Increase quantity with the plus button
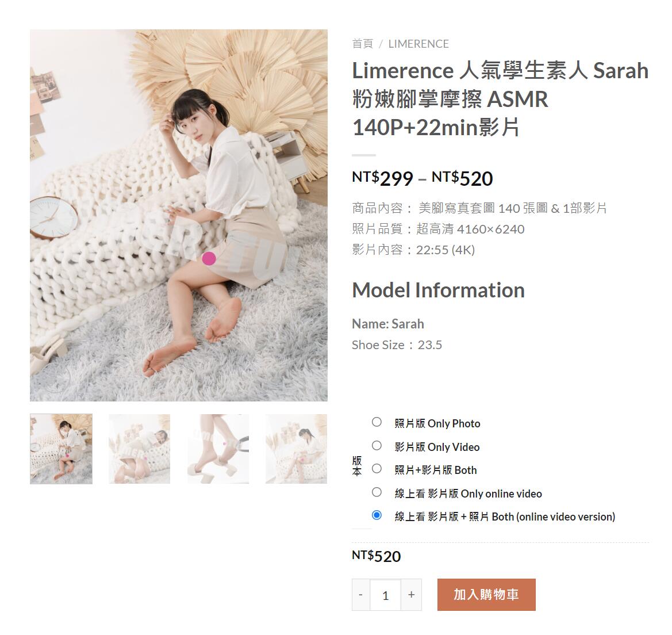The width and height of the screenshot is (672, 635). (x=412, y=595)
